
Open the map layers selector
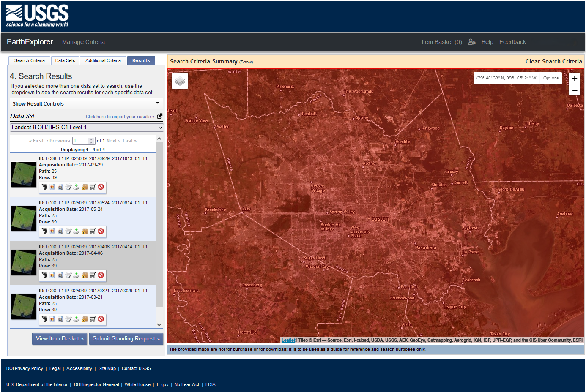(180, 81)
